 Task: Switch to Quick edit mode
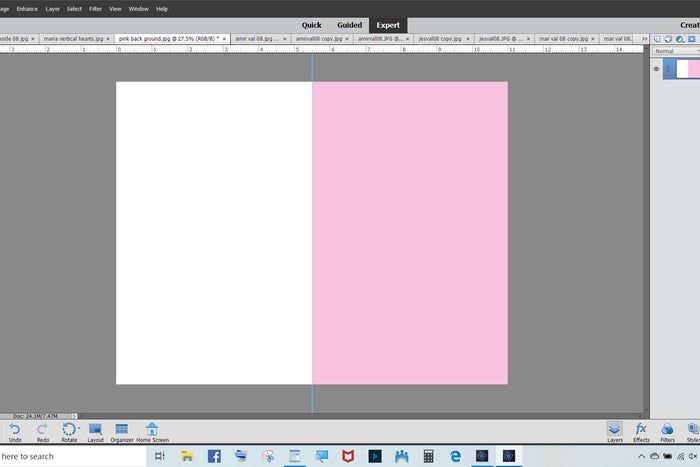312,24
